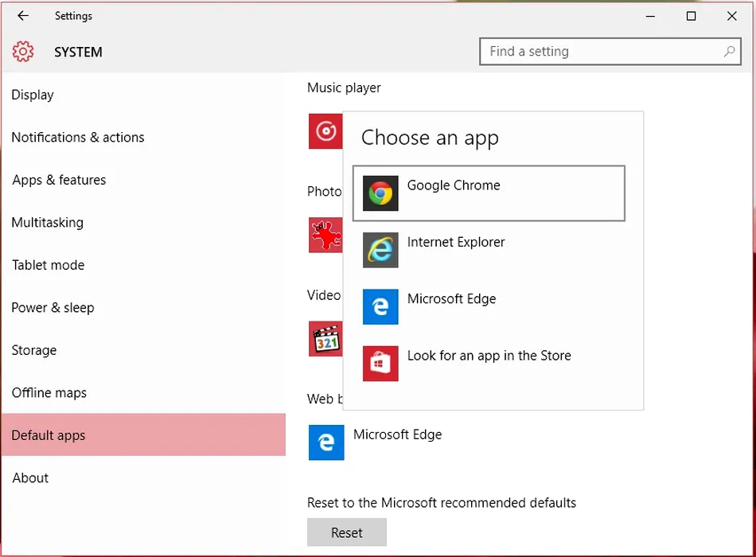
Task: Click the Find a setting search box
Action: (x=601, y=52)
